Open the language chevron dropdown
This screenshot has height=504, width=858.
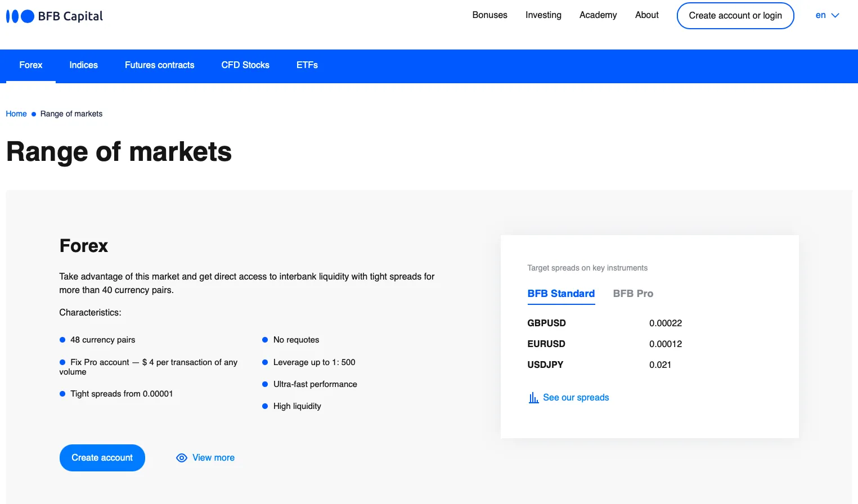835,16
